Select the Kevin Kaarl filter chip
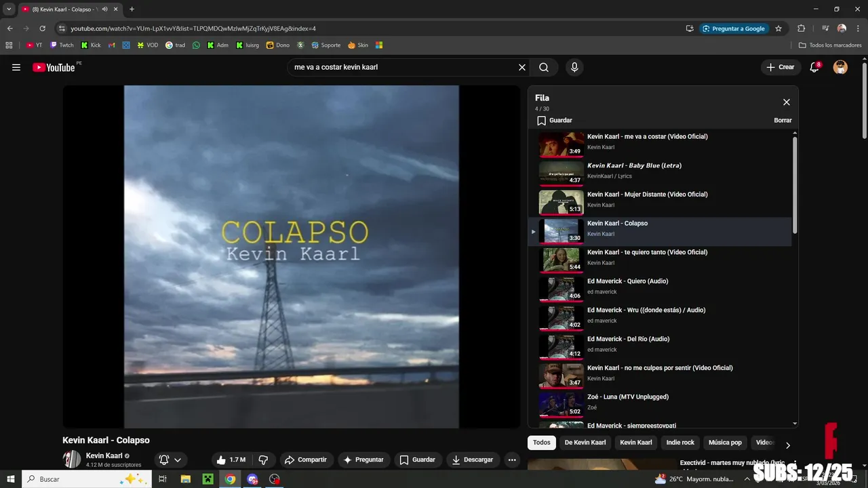The width and height of the screenshot is (868, 488). point(636,443)
